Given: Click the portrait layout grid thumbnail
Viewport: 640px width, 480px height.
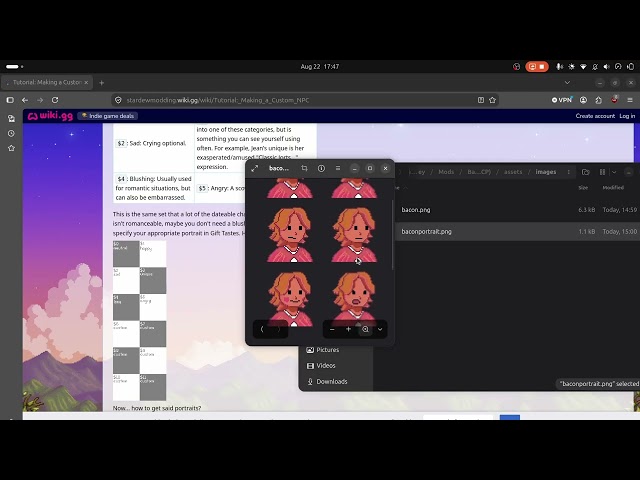Looking at the screenshot, I should pos(140,320).
